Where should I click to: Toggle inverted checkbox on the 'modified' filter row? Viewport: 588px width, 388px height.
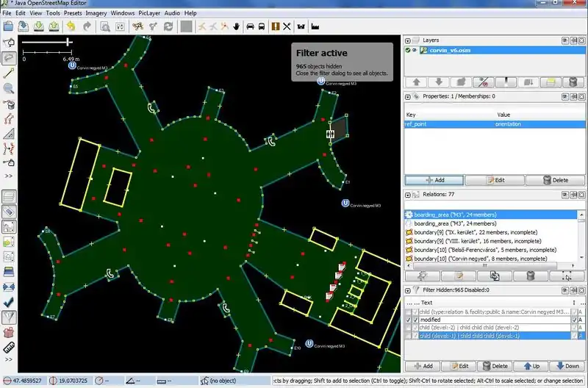(x=573, y=320)
